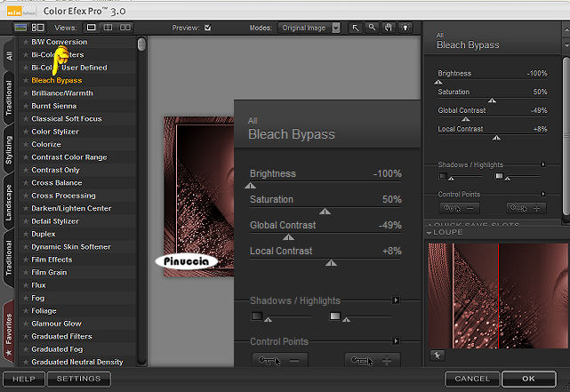Image resolution: width=570 pixels, height=392 pixels.
Task: Click the filter list layout icon beside Views
Action: [x=38, y=28]
